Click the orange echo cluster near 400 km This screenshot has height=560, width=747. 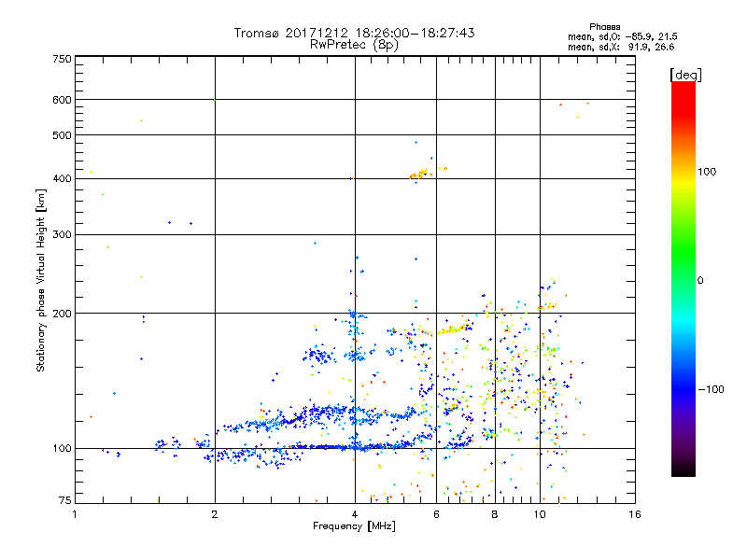point(421,174)
